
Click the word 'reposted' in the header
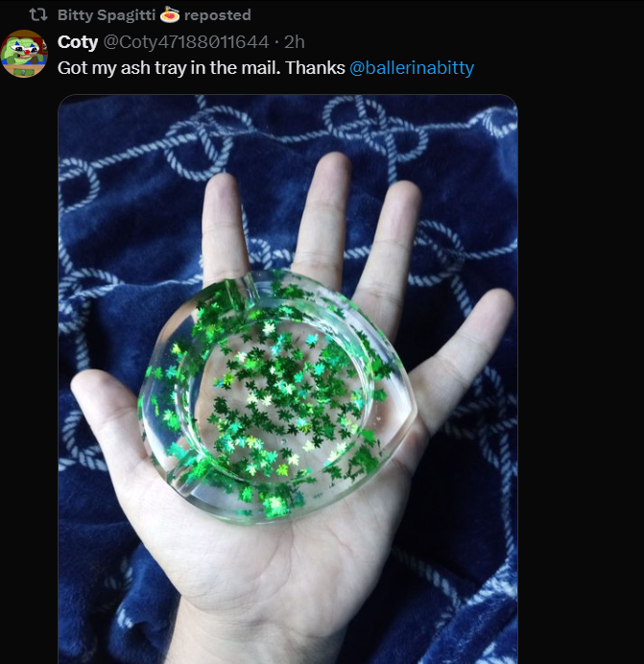(218, 15)
